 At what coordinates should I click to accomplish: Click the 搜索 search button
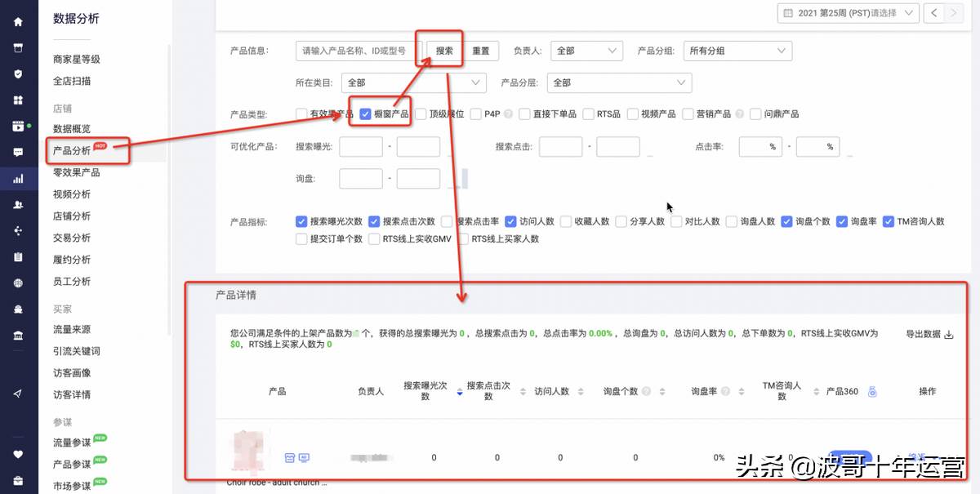point(444,51)
